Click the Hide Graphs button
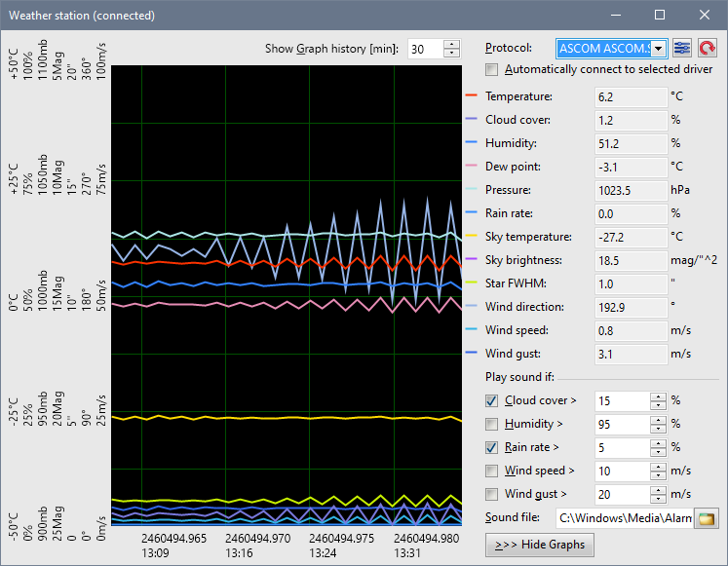This screenshot has height=566, width=728. click(x=539, y=544)
